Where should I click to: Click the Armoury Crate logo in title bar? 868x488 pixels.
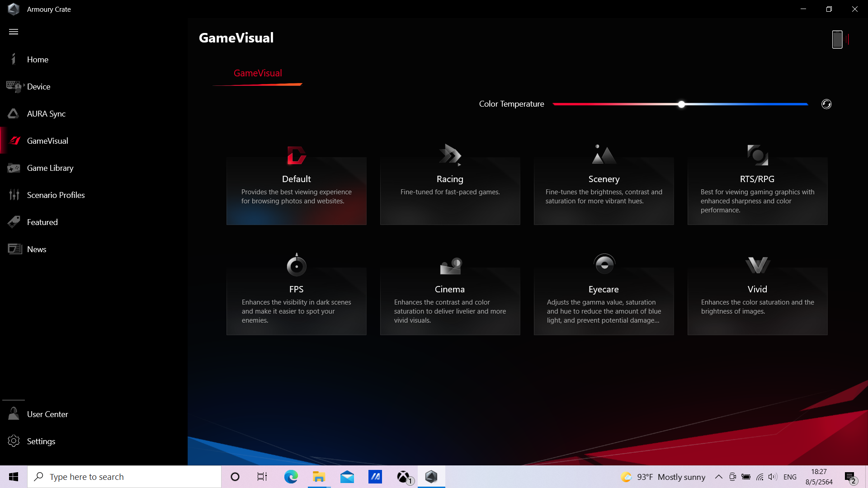[x=14, y=9]
